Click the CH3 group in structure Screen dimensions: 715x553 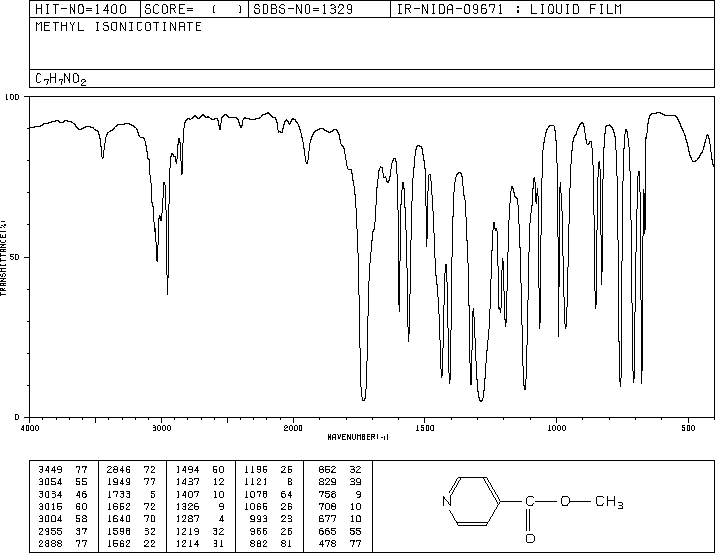[609, 502]
